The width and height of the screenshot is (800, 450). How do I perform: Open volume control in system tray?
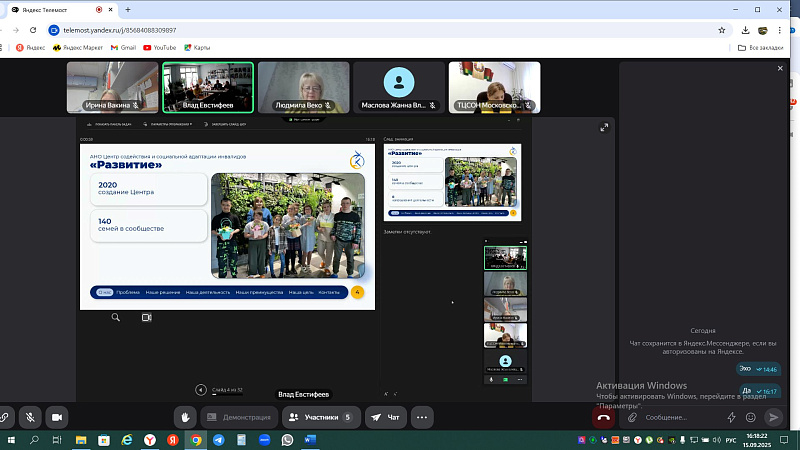[x=716, y=440]
